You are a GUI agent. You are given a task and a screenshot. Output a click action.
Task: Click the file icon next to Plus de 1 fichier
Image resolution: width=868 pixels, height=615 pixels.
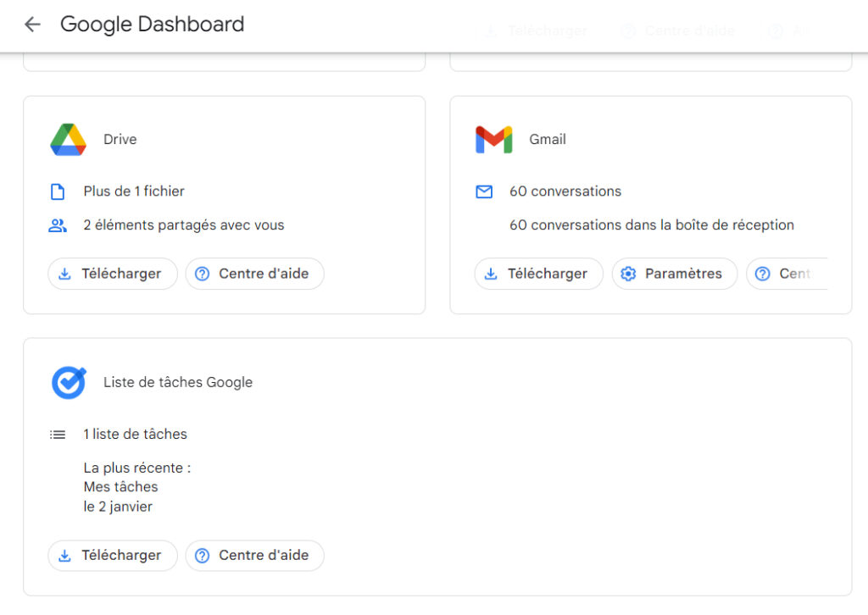[58, 192]
